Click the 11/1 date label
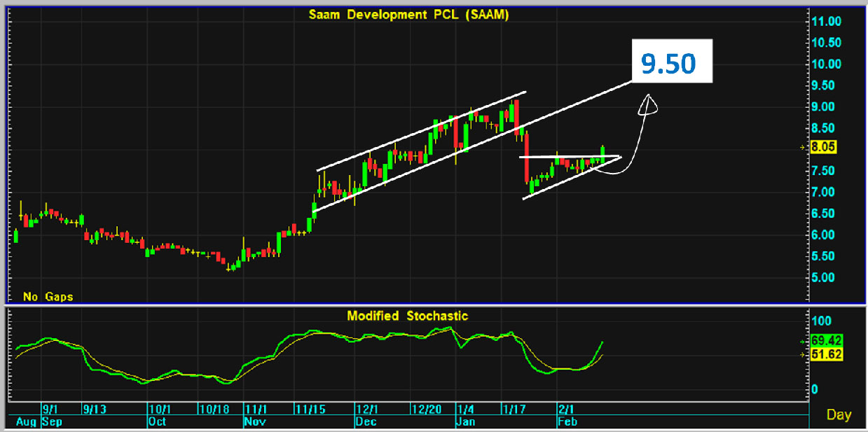The width and height of the screenshot is (868, 432). pos(254,410)
